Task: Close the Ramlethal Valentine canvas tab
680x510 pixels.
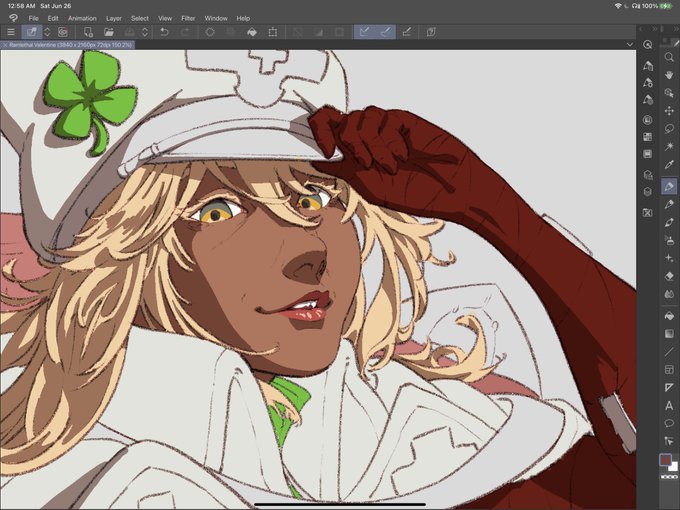Action: [5, 45]
